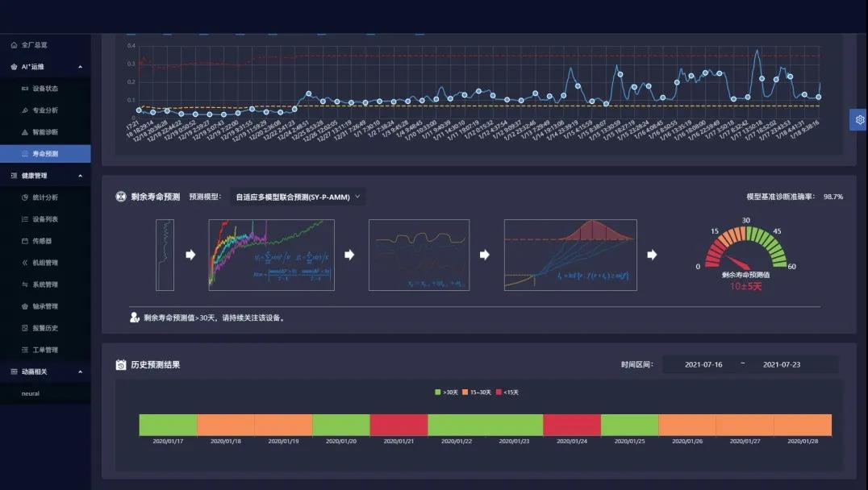This screenshot has height=490, width=868.
Task: Click the 智能诊断 warning triangle icon
Action: [25, 132]
